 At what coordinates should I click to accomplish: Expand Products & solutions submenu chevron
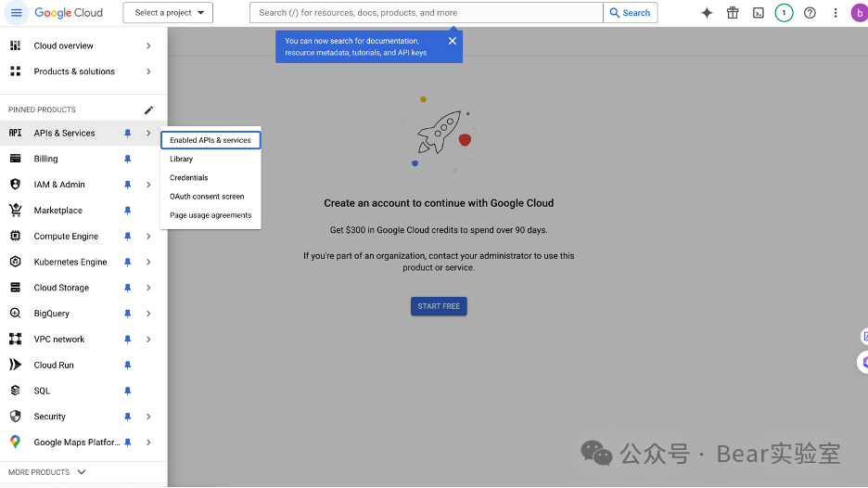[148, 71]
